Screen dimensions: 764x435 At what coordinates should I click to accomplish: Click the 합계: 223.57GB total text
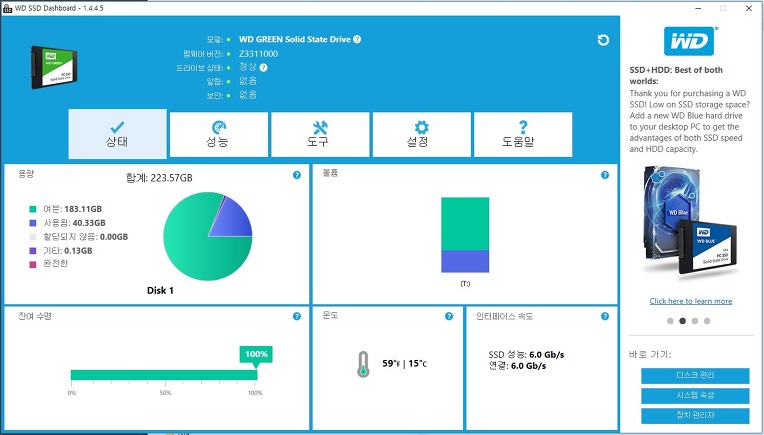[x=159, y=178]
